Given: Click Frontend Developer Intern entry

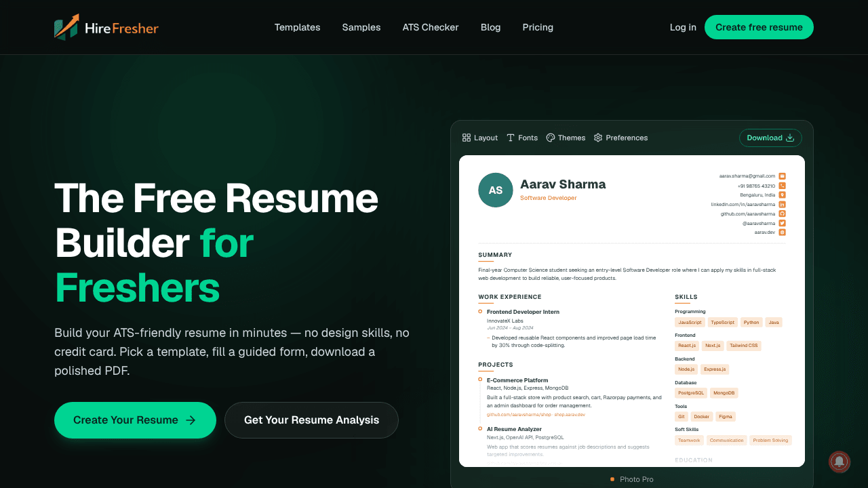Looking at the screenshot, I should 523,312.
